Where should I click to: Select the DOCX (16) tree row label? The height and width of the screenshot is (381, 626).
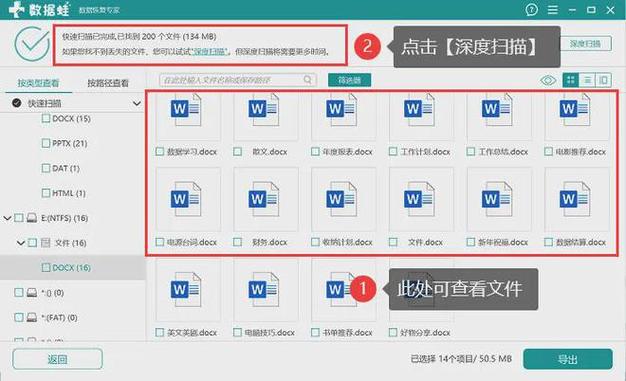(x=71, y=268)
